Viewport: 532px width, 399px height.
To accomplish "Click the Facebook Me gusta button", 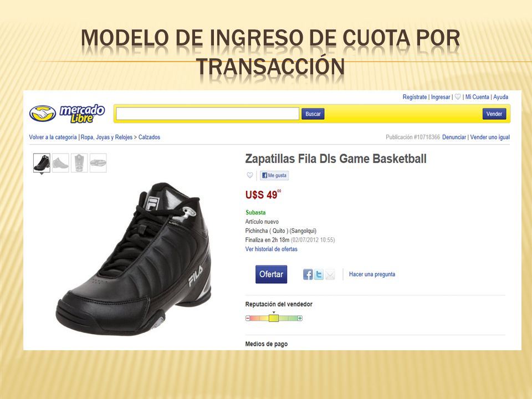I will point(274,176).
